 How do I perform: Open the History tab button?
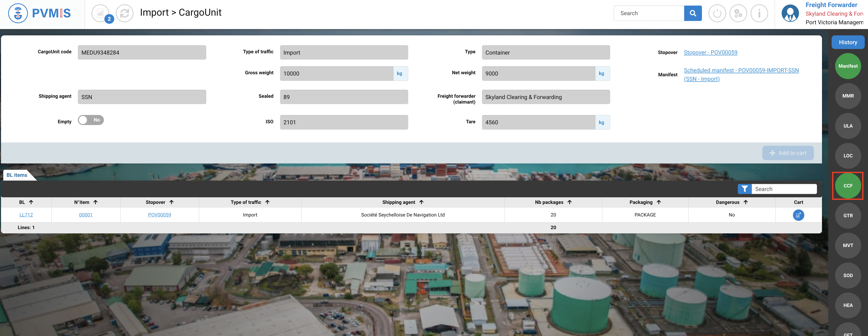click(x=848, y=42)
